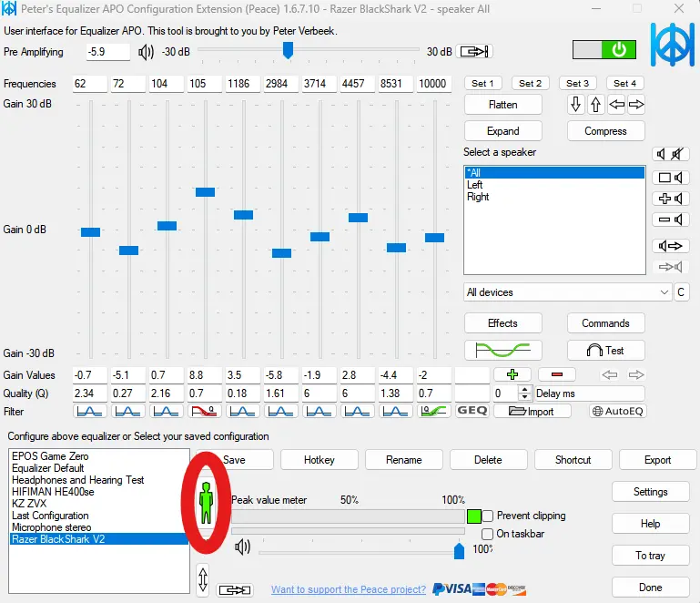The height and width of the screenshot is (603, 700).
Task: Check the On taskbar option
Action: [488, 534]
